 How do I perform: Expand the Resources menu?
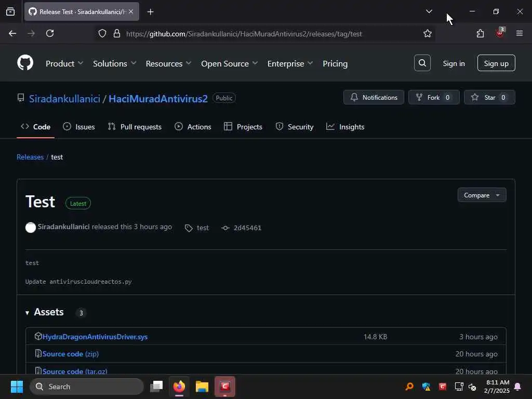169,63
